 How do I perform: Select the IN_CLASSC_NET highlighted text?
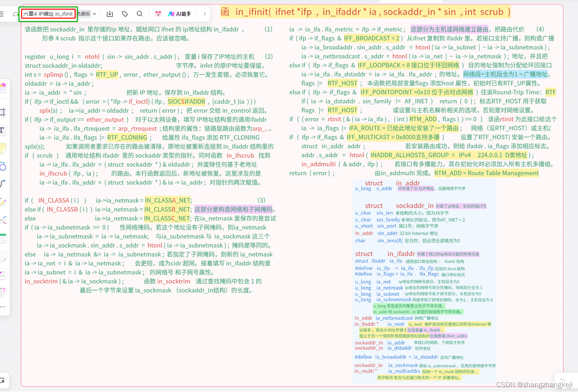167,218
